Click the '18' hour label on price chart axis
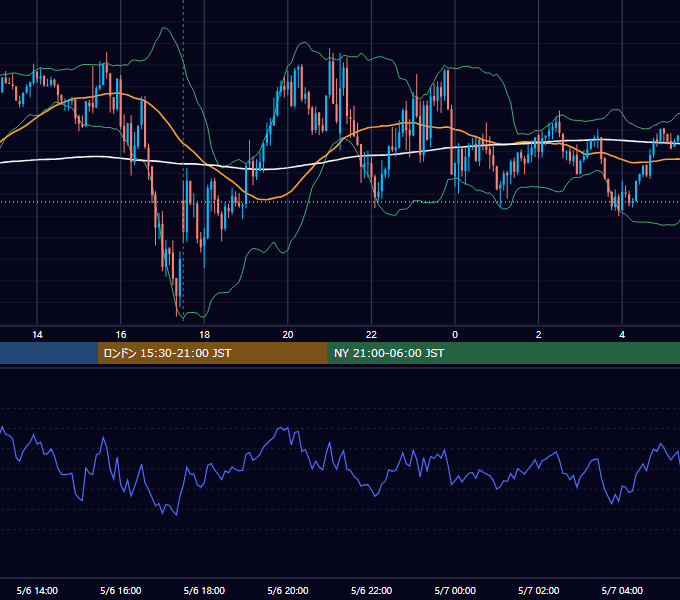The width and height of the screenshot is (680, 600). [204, 335]
